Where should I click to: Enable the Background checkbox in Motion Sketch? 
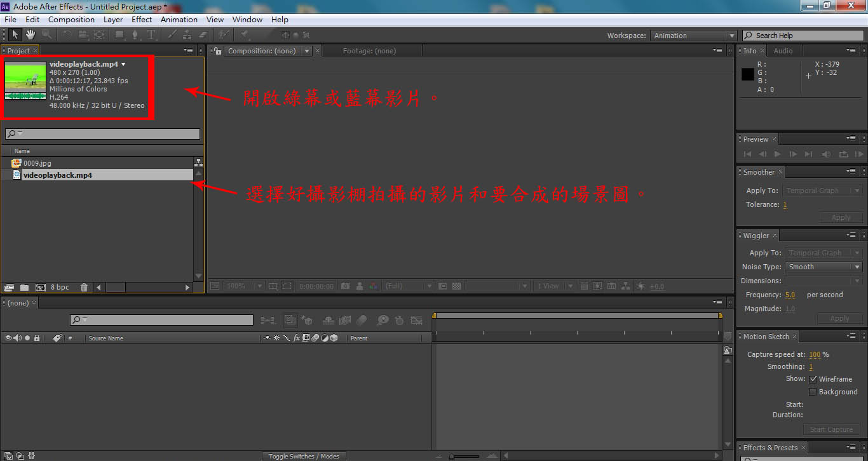coord(813,392)
